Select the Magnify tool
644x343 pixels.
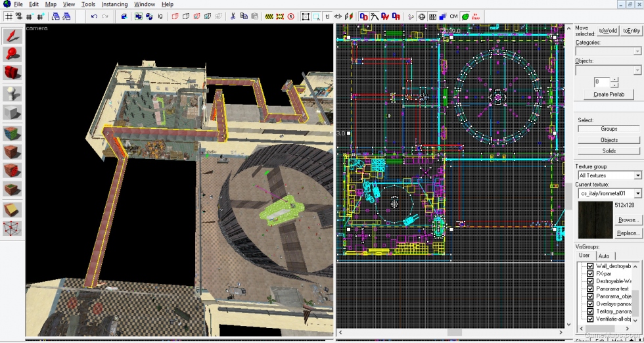click(x=12, y=54)
